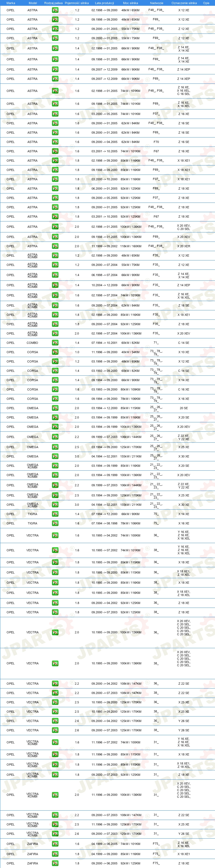Select the 03.2000 -> 10.2000 production years cell
Screen dimensions: 215x868
pos(104,179)
